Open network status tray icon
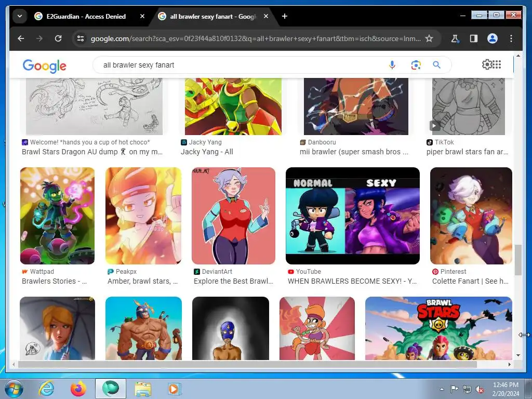 click(x=467, y=389)
